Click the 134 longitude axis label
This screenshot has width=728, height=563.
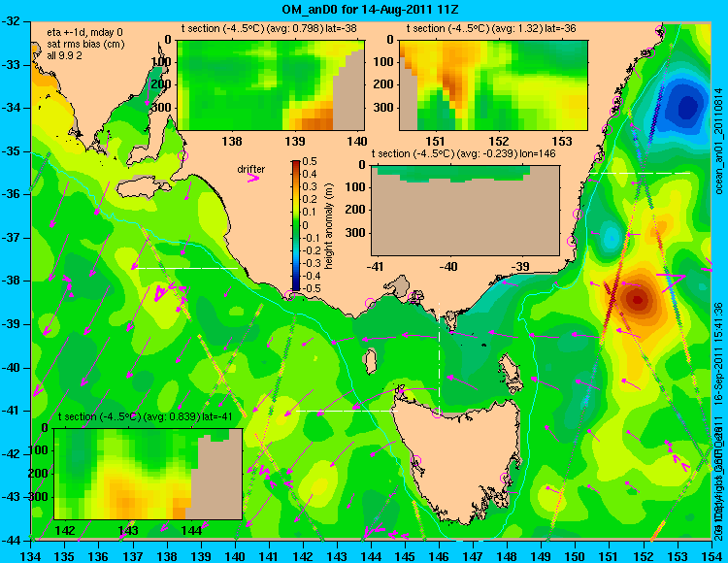pos(31,556)
